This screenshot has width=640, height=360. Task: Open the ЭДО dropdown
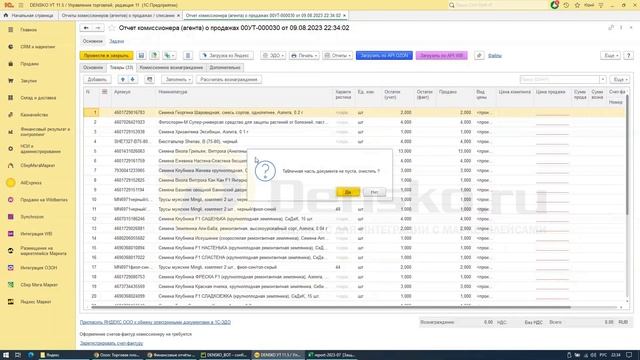273,56
